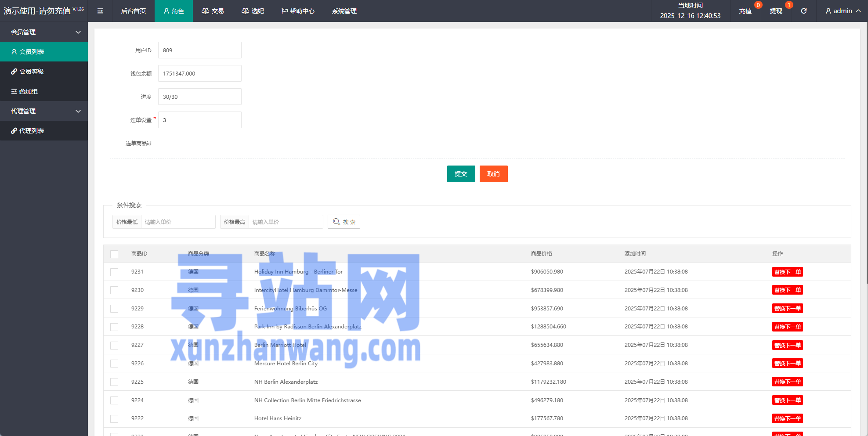The width and height of the screenshot is (868, 436).
Task: Check the box for product 9231
Action: click(114, 272)
